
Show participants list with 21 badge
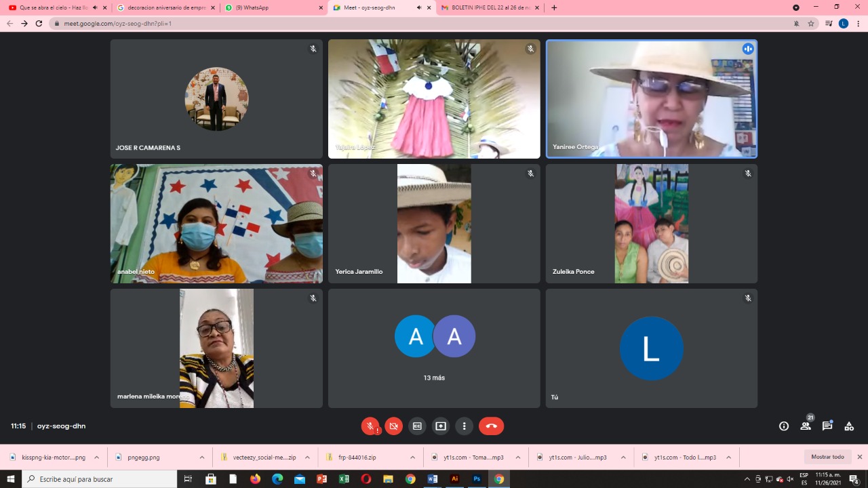(806, 425)
